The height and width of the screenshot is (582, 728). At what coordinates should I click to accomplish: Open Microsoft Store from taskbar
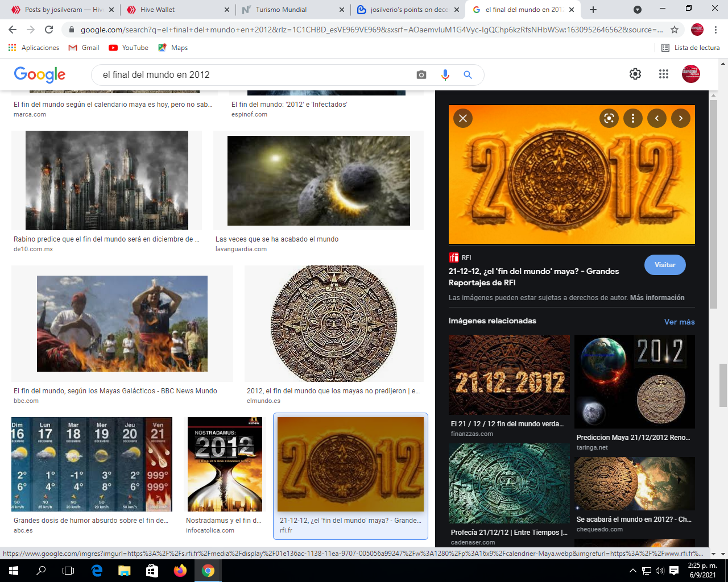click(x=152, y=571)
